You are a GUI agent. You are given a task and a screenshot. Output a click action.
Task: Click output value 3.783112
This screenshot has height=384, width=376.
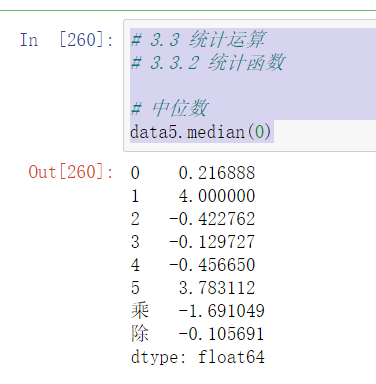[x=217, y=288]
